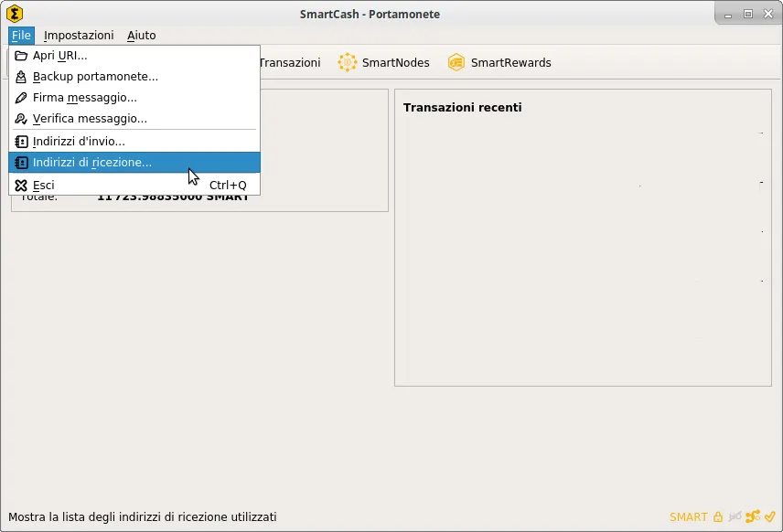
Task: Click the SmartRewards hexagon icon
Action: tap(456, 62)
